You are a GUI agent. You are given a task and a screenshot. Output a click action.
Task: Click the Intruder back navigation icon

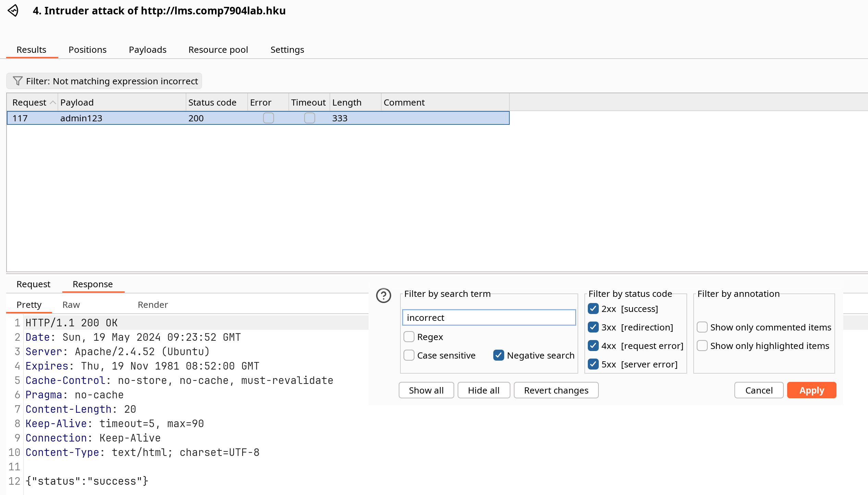coord(13,10)
